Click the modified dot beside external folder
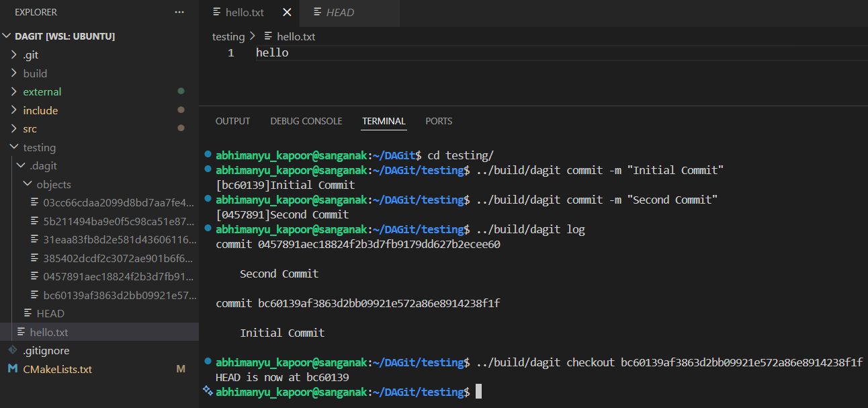 (x=181, y=91)
